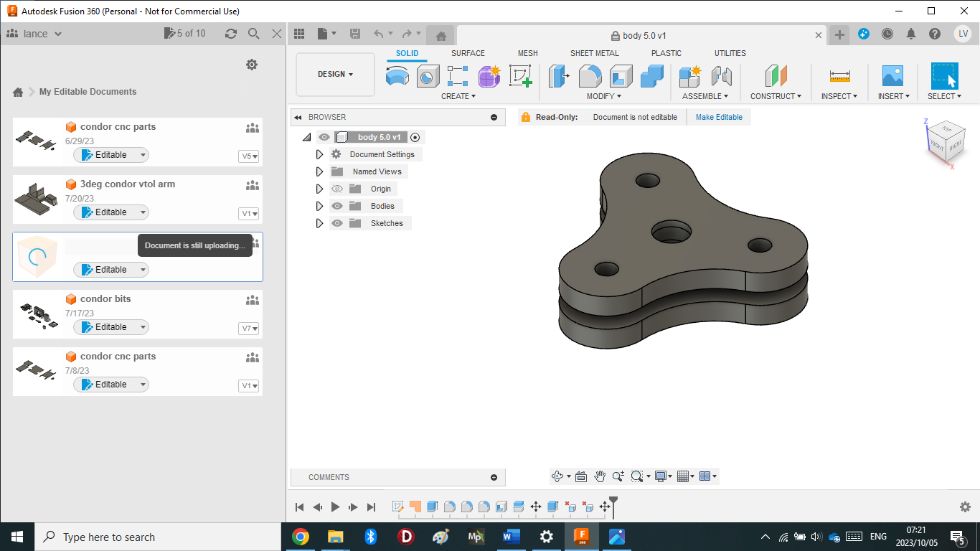The width and height of the screenshot is (980, 551).
Task: Open the Measure tool under Inspect
Action: [839, 76]
